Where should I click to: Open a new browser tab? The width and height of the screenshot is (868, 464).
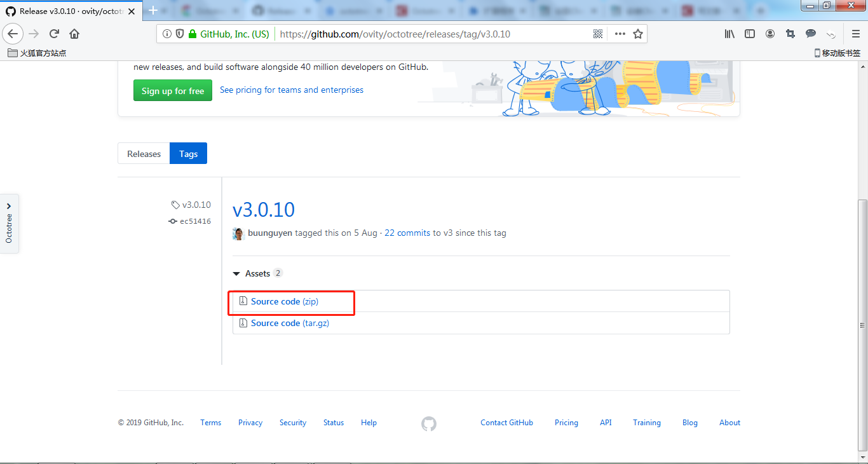pos(153,11)
